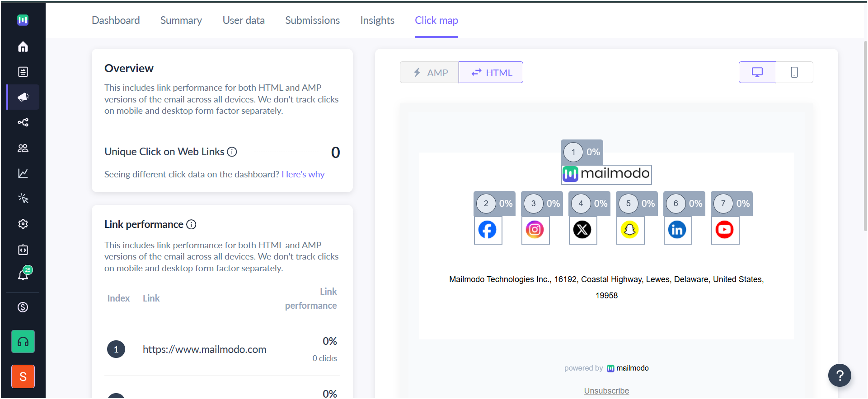This screenshot has width=868, height=399.
Task: Switch preview to HTML version
Action: coord(491,72)
